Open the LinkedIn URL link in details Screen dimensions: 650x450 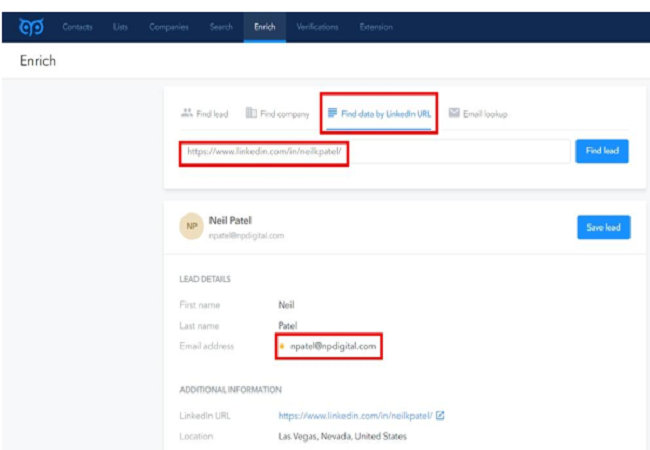(x=355, y=416)
